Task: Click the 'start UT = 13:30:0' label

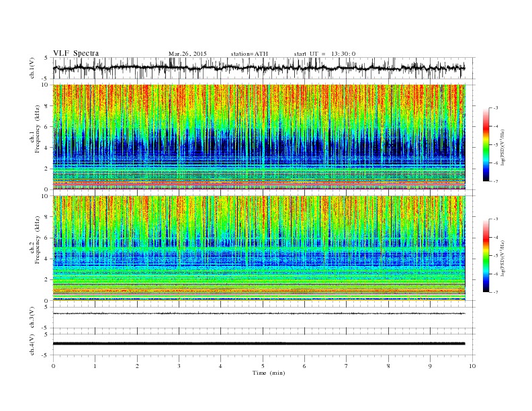Action: (x=324, y=54)
